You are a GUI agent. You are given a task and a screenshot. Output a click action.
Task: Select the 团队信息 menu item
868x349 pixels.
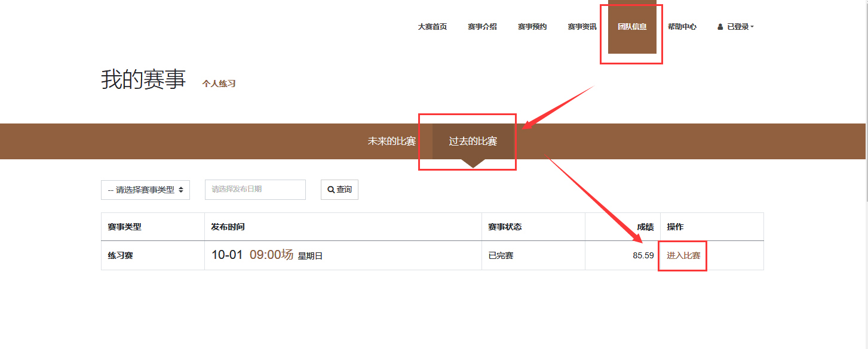pyautogui.click(x=632, y=27)
